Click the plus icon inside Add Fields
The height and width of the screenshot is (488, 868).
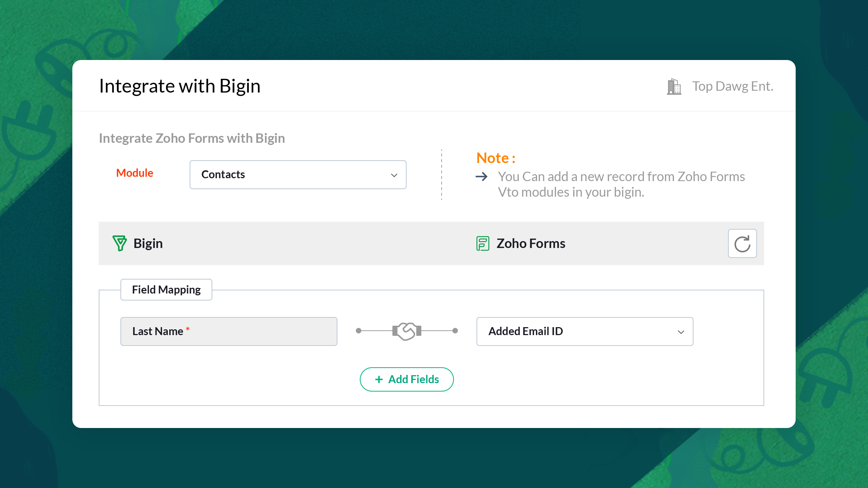(379, 379)
